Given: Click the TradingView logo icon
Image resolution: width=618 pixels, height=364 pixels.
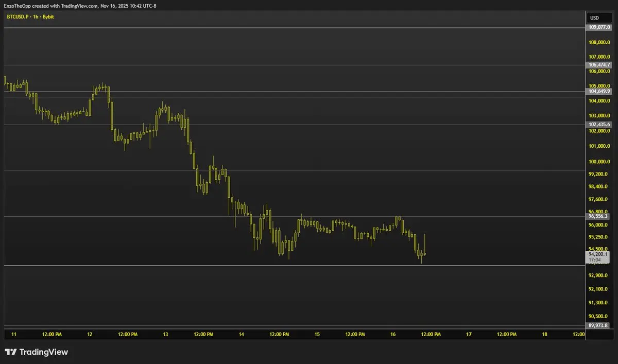Looking at the screenshot, I should pos(10,352).
